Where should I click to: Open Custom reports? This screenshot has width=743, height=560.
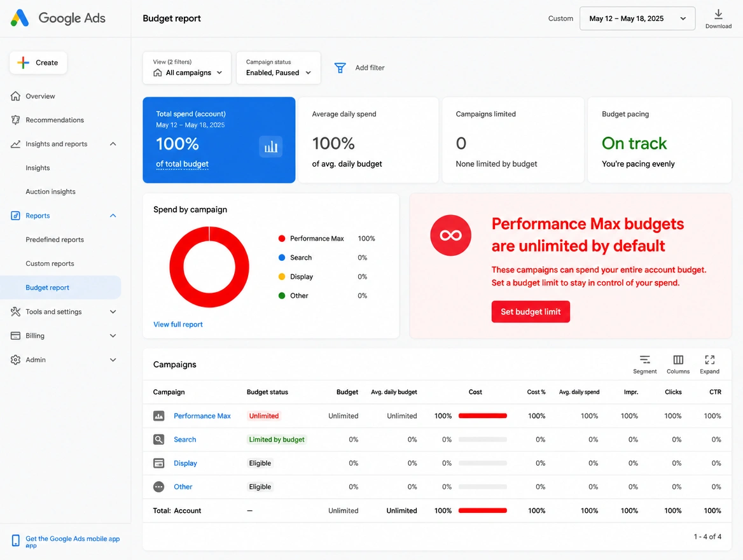tap(50, 263)
